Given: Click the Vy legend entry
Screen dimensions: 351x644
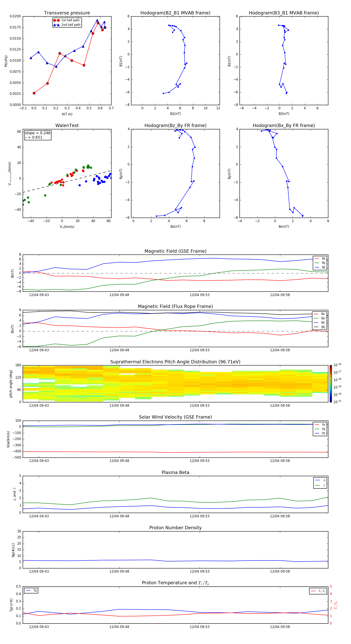Looking at the screenshot, I should pos(320,429).
